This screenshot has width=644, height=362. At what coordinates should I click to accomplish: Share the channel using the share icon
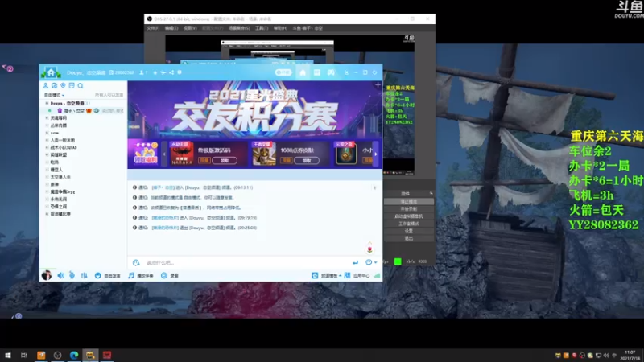click(x=171, y=72)
